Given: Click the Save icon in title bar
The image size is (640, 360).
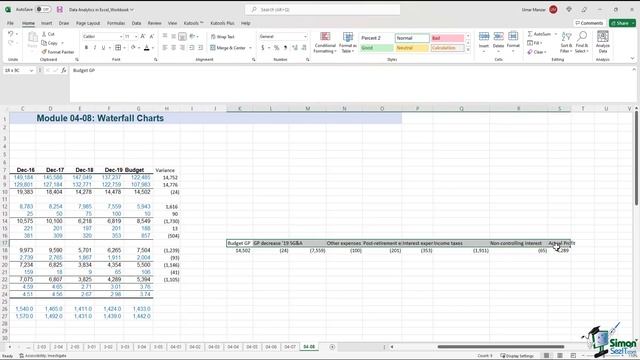Looking at the screenshot, I should point(60,9).
